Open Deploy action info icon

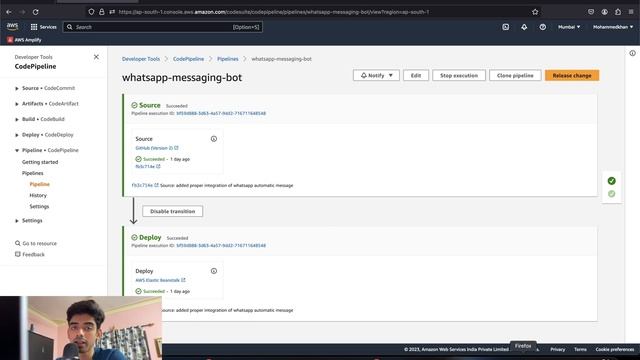coord(214,271)
